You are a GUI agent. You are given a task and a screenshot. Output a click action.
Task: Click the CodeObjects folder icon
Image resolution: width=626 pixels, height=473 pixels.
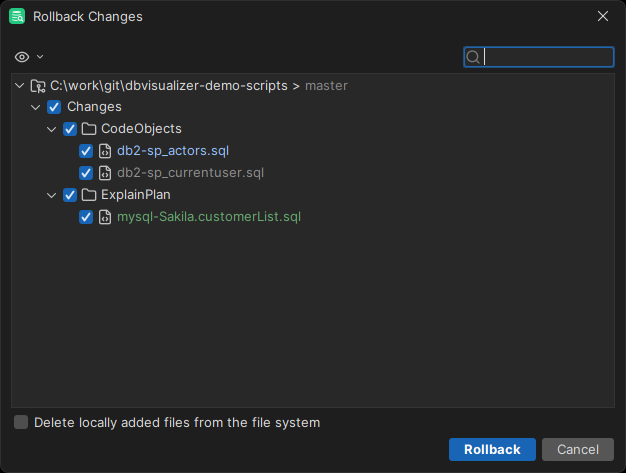[89, 129]
